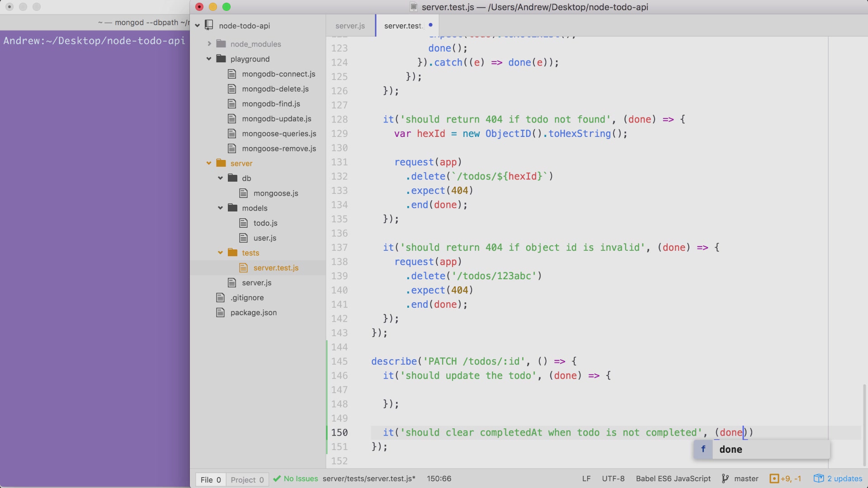Viewport: 868px width, 488px height.
Task: Click file icon next to mongodb-connect.js
Action: (232, 74)
